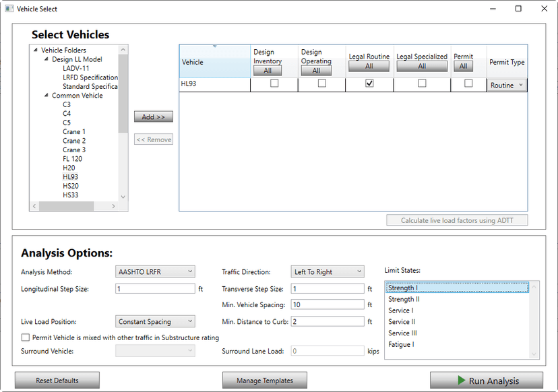This screenshot has height=392, width=558.
Task: Click the Run Analysis button
Action: (x=486, y=381)
